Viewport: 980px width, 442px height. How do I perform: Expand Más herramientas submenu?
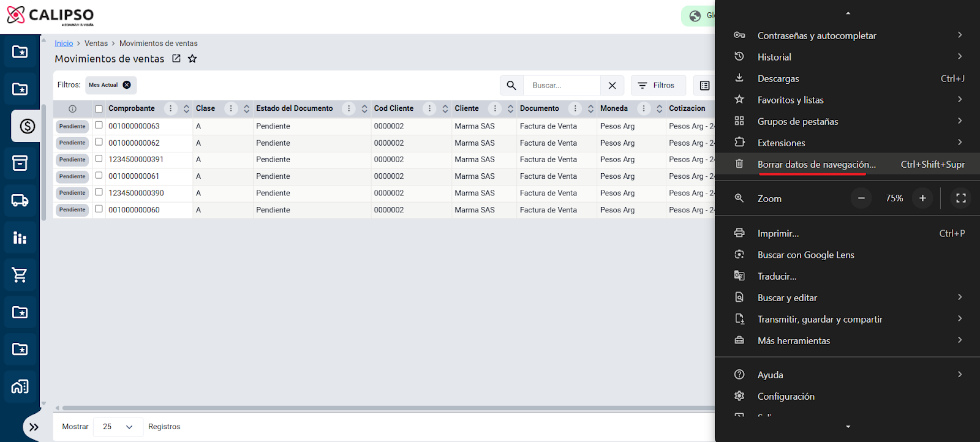[x=848, y=340]
